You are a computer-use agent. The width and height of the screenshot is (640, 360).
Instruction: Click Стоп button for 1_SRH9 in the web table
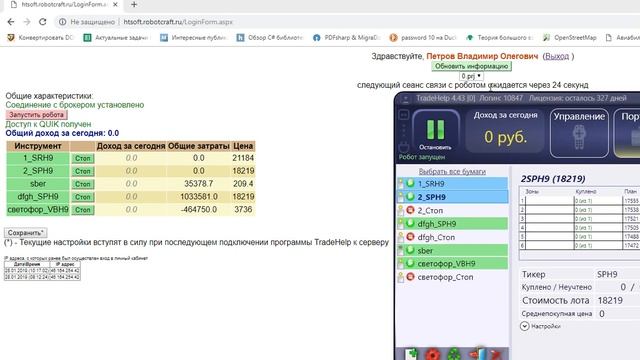82,158
